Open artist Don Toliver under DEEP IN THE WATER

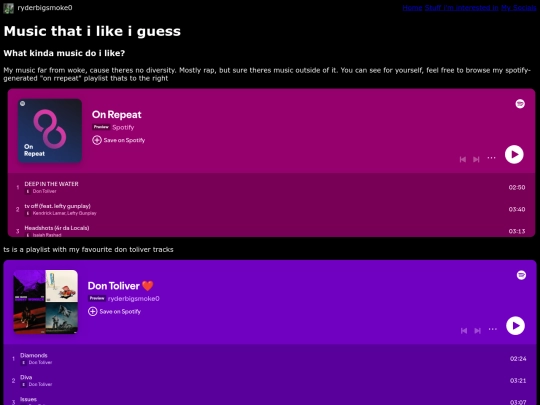44,191
